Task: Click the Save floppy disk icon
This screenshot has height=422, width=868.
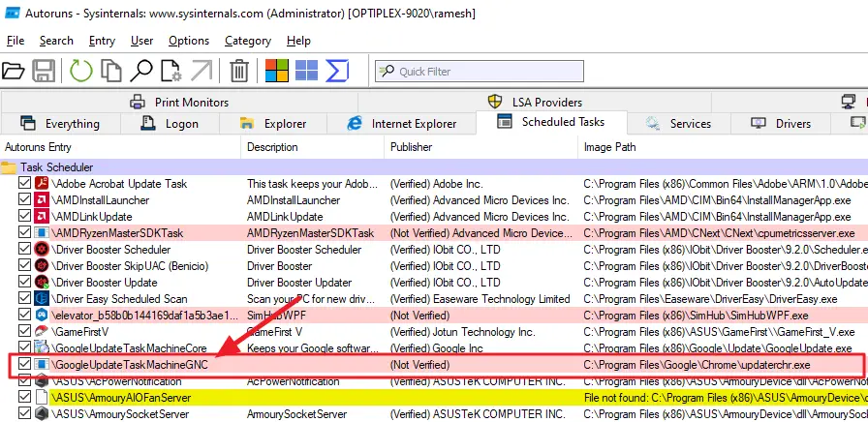Action: pos(44,71)
